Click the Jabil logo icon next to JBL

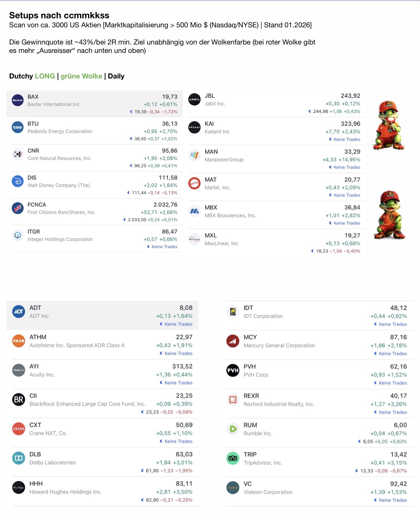[194, 99]
